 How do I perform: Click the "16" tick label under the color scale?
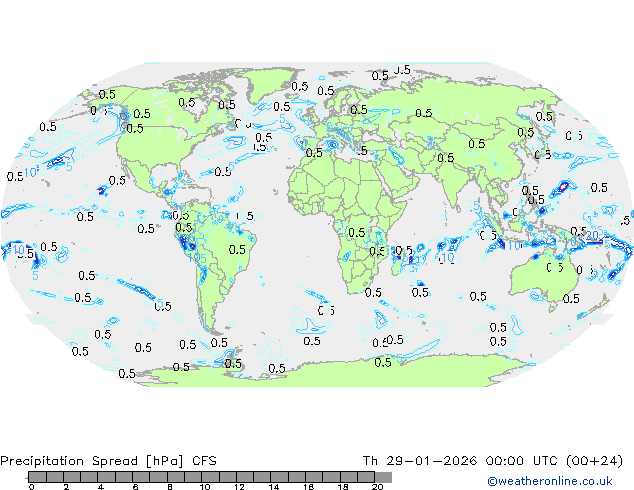click(309, 487)
